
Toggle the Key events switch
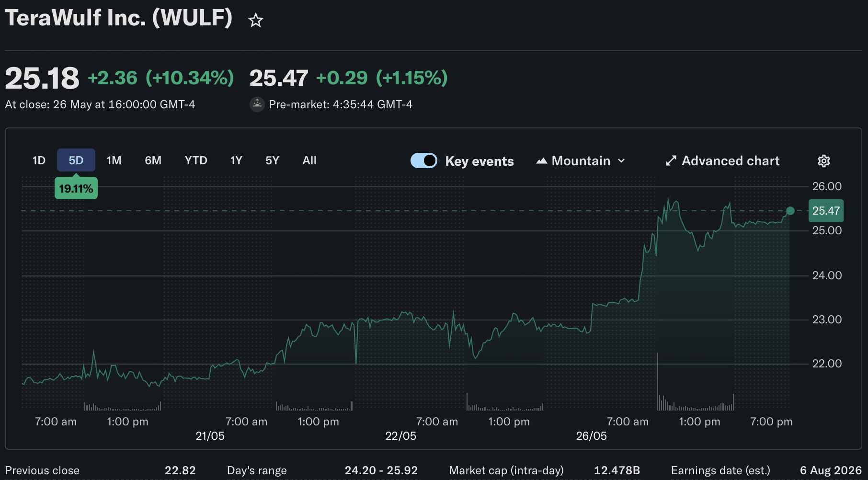(424, 160)
